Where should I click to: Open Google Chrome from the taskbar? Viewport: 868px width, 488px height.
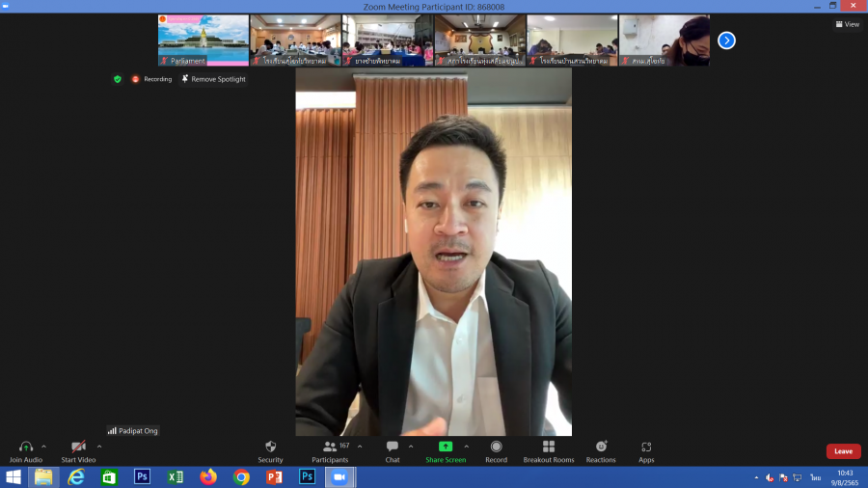(x=241, y=476)
